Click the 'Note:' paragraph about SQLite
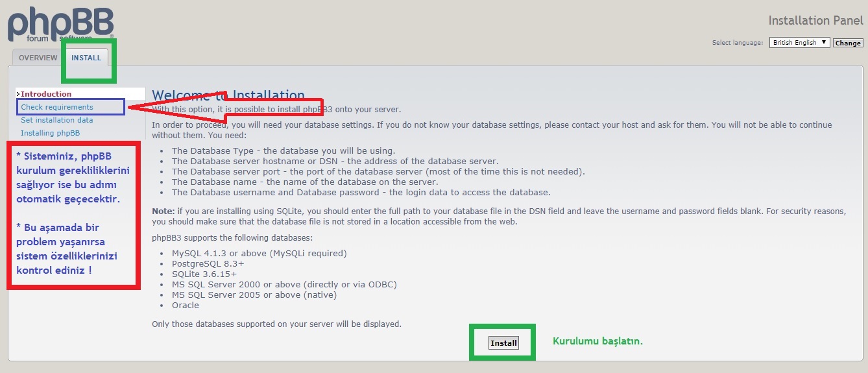 coord(500,217)
